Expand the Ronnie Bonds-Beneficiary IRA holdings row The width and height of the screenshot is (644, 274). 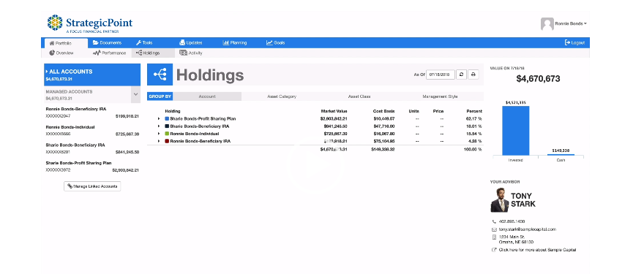pyautogui.click(x=159, y=141)
